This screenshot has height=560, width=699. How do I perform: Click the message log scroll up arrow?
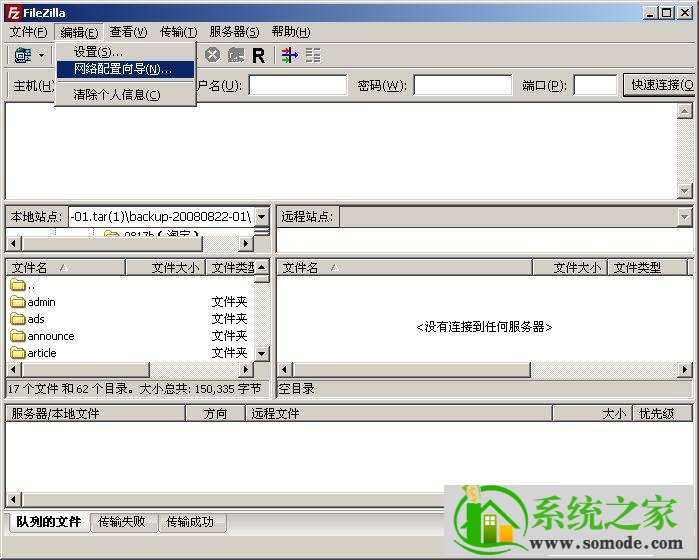[684, 111]
